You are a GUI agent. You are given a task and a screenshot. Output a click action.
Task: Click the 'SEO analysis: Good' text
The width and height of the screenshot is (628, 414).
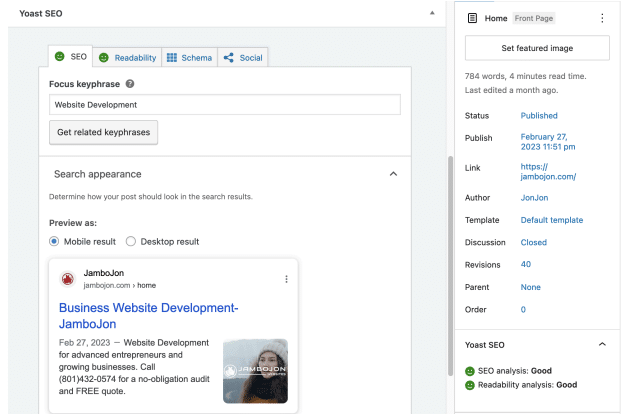(x=515, y=371)
